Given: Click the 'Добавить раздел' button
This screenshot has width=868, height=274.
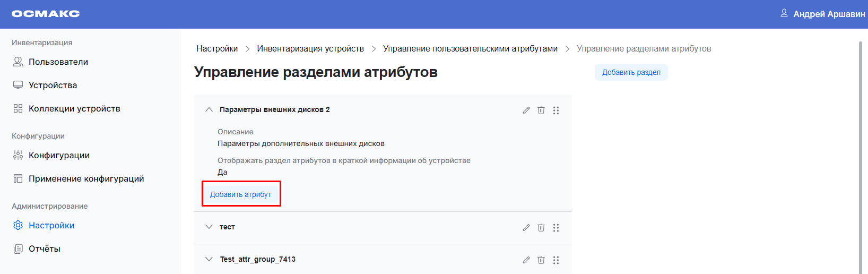Looking at the screenshot, I should tap(631, 73).
